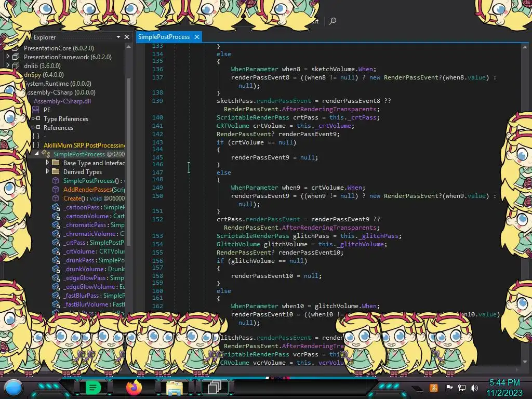This screenshot has width=532, height=399.
Task: Click the Action Center flag tray icon
Action: (449, 388)
